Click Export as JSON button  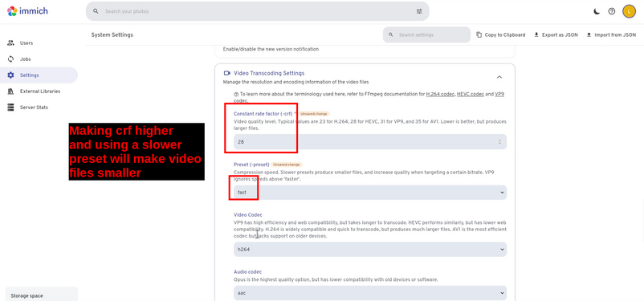point(556,35)
